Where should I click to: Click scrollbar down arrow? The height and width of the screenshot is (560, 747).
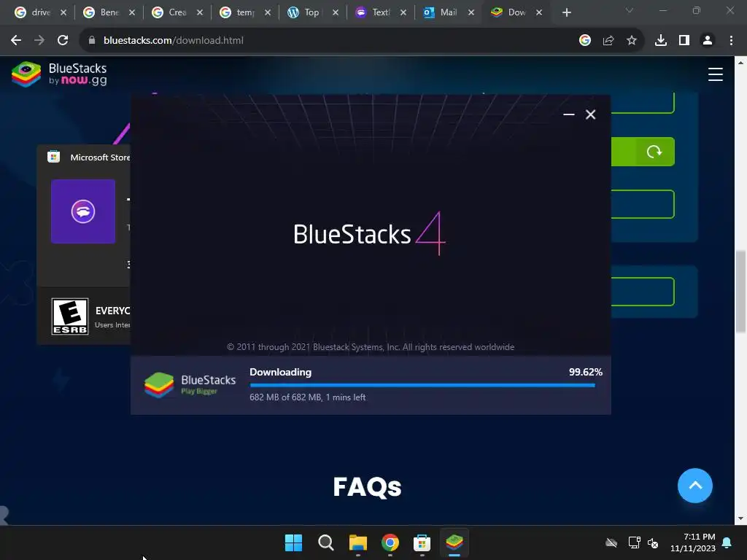(x=740, y=518)
